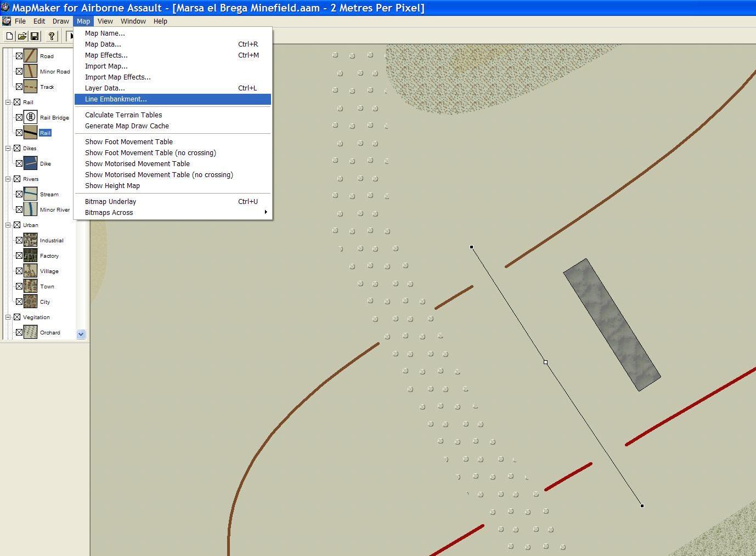
Task: Select the black Rail line icon
Action: [x=30, y=133]
